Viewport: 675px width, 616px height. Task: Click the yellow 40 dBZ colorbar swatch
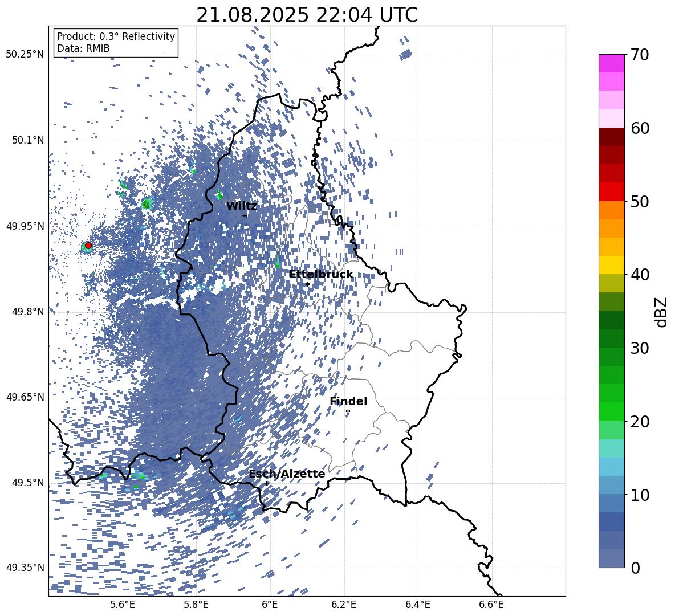(x=611, y=265)
